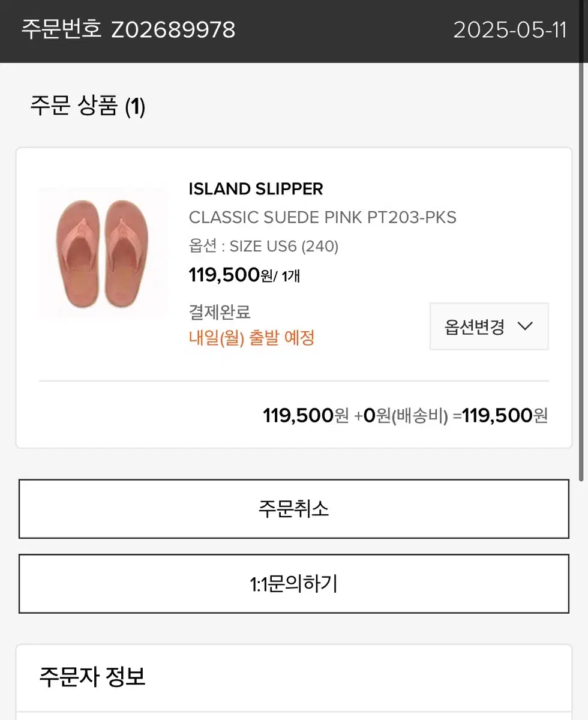Click the 주문자 정보 section header
The image size is (588, 720).
coord(92,676)
